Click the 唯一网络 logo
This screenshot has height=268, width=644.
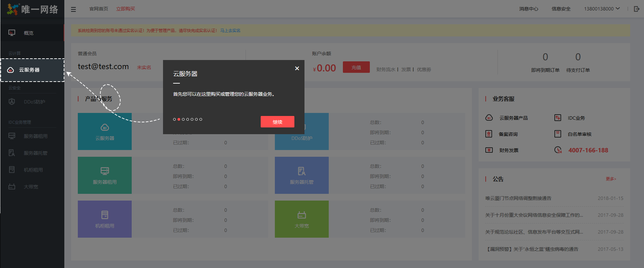pos(32,9)
